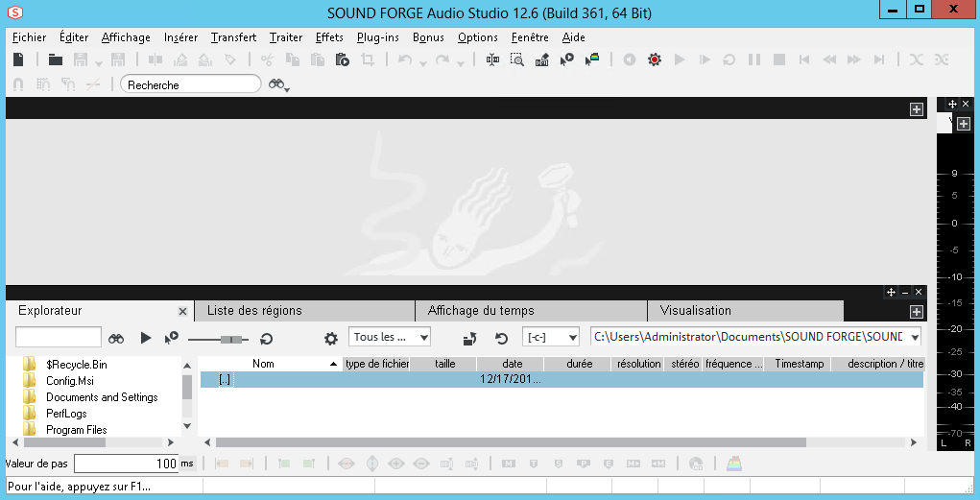Screen dimensions: 980x500
Task: Open the Affichage menu
Action: pos(126,37)
